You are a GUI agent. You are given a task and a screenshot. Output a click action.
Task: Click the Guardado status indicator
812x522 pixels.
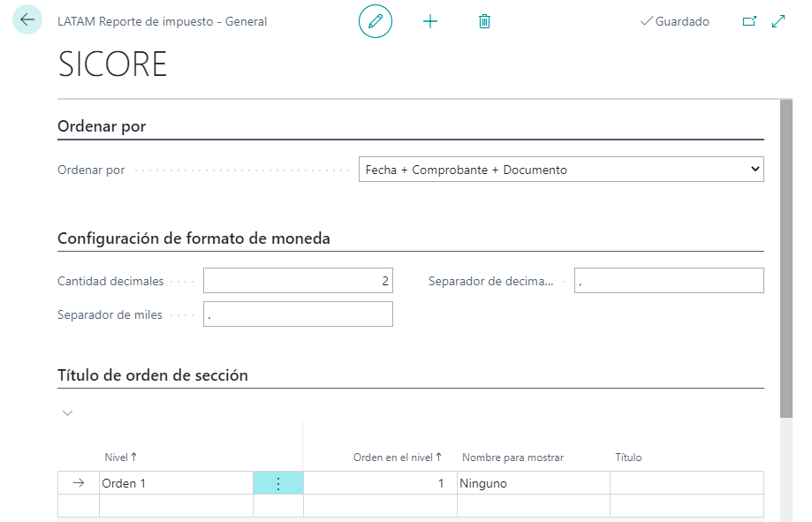[675, 21]
